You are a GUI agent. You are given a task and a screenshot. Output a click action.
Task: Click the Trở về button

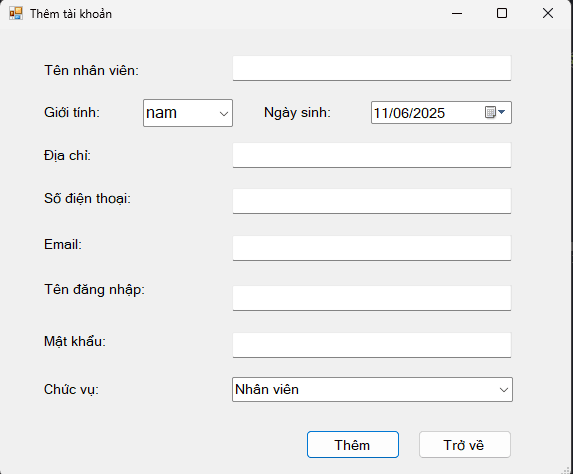tap(464, 445)
